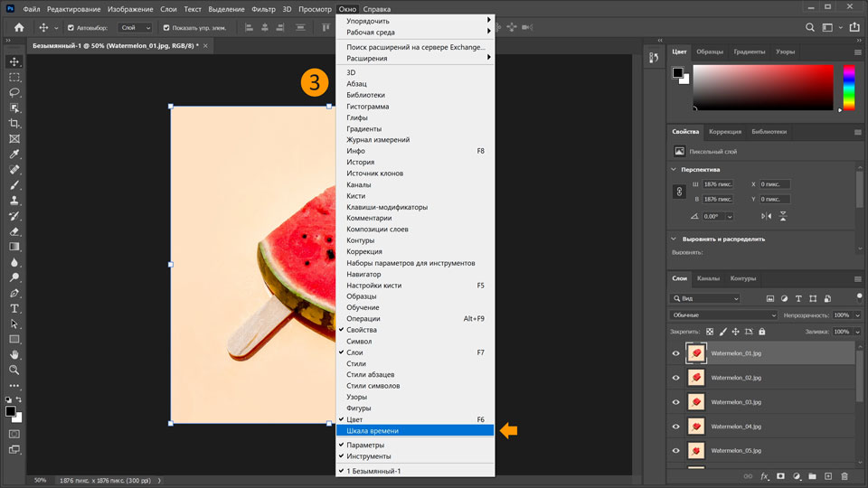868x488 pixels.
Task: Open the Фильтр menu
Action: 263,9
